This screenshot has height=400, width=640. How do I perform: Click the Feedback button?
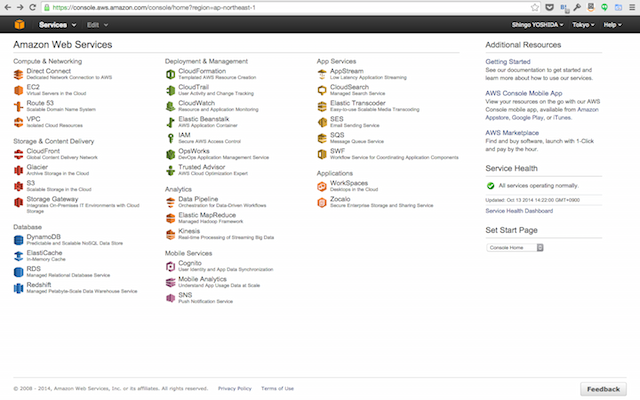tap(603, 389)
